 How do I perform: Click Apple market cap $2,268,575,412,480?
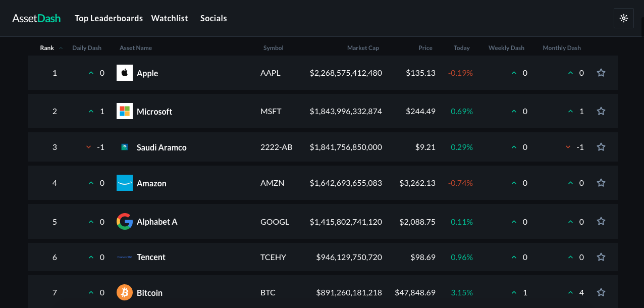[346, 73]
